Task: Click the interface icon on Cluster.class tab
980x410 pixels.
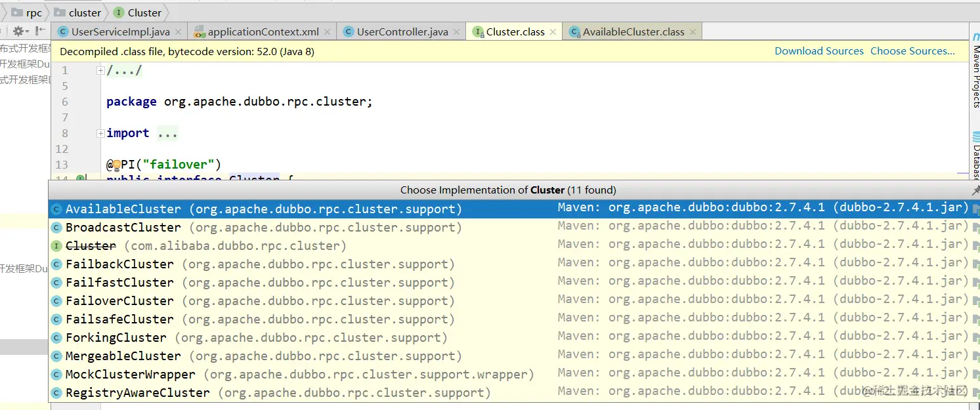Action: [478, 32]
